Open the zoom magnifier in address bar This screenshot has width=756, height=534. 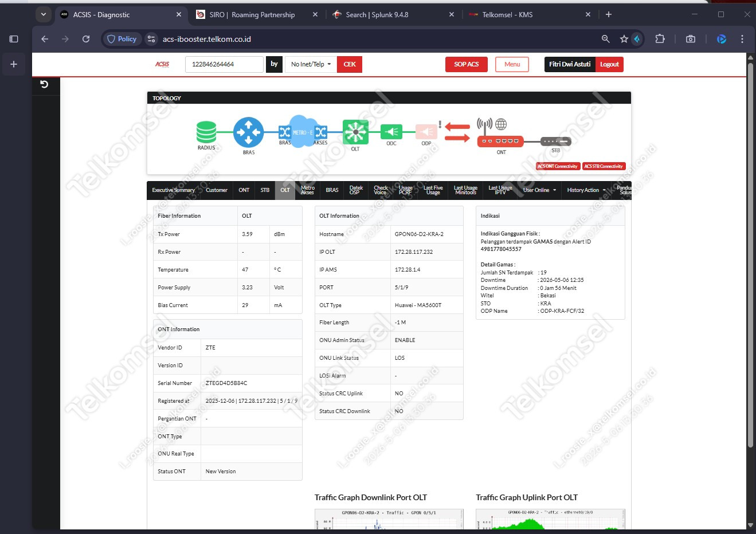(x=605, y=39)
